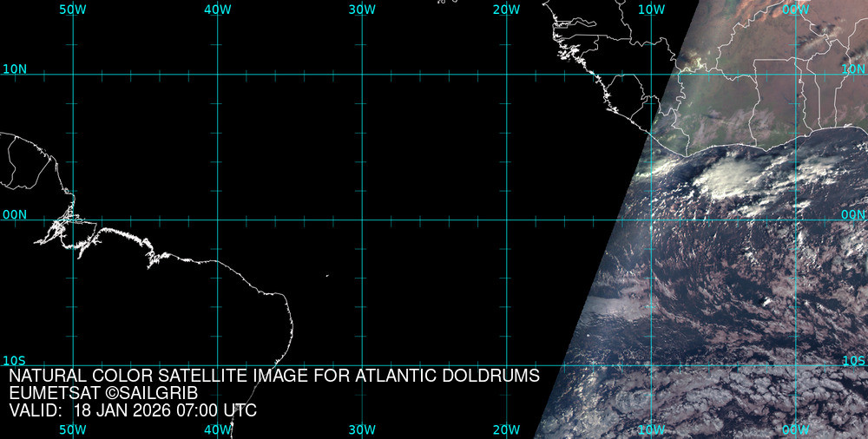Click the right-edge 00N equator label

coord(853,214)
